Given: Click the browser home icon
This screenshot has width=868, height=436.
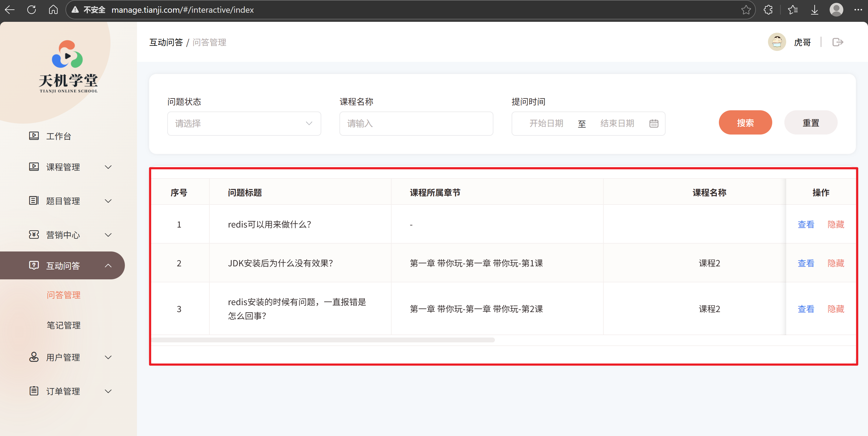Looking at the screenshot, I should click(53, 10).
